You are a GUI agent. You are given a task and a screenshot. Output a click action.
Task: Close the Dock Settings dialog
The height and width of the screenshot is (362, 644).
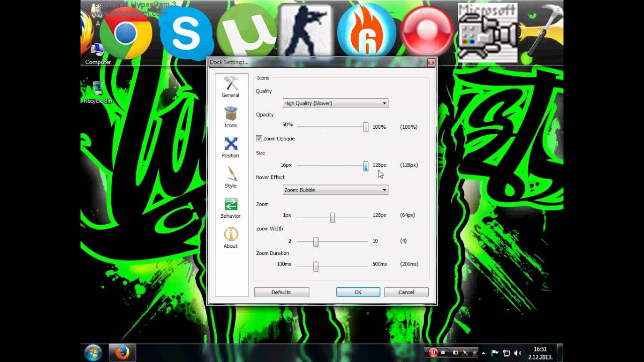point(431,62)
